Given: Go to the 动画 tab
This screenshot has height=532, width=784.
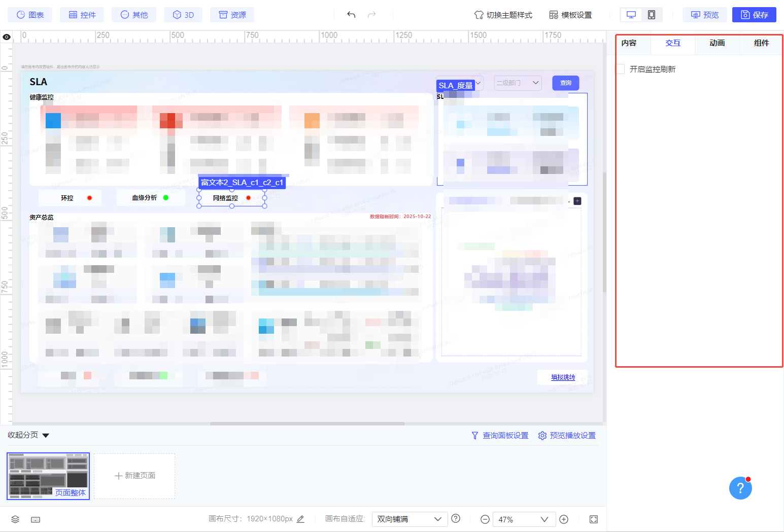Looking at the screenshot, I should pos(717,43).
